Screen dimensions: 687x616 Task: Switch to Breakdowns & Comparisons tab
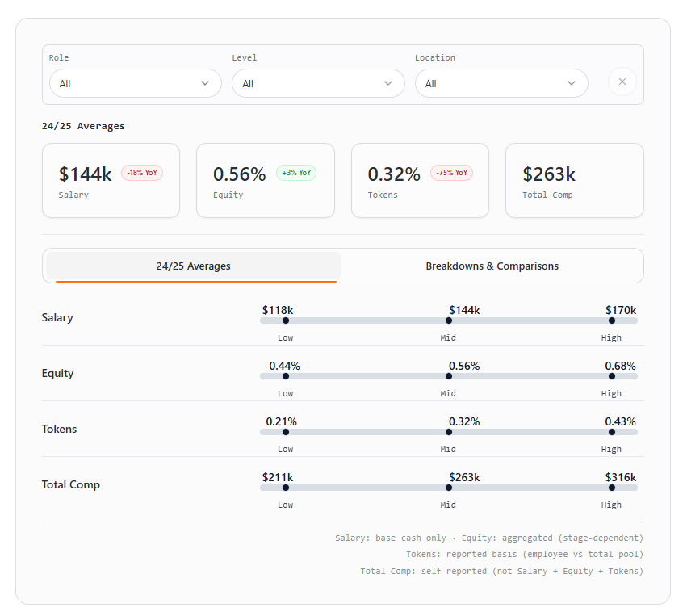point(492,266)
